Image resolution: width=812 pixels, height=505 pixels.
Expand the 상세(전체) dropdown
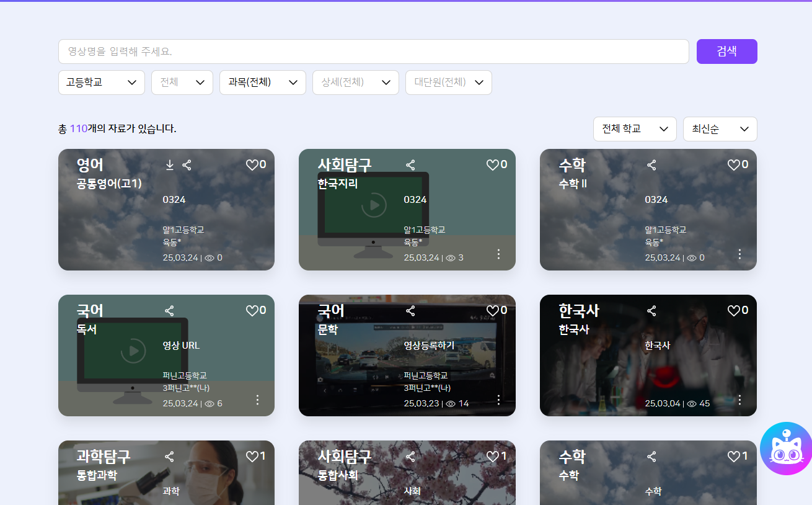click(x=356, y=83)
